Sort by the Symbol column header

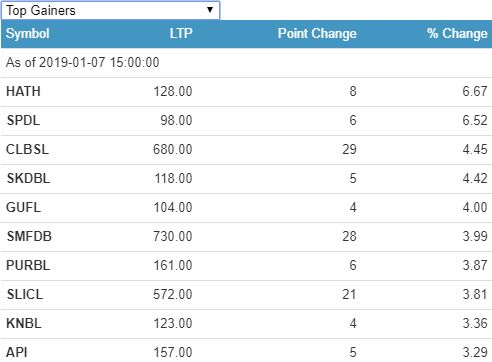[x=28, y=33]
